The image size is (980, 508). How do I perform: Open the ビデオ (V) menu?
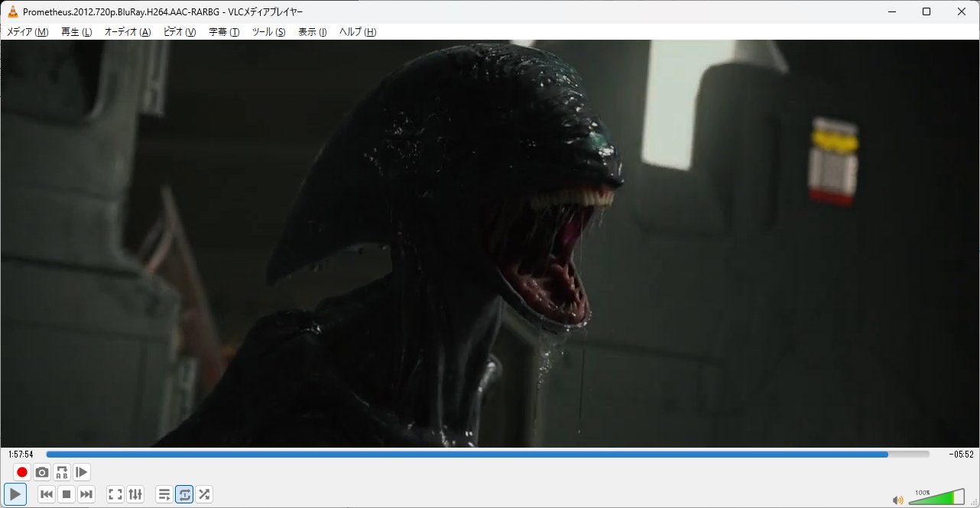[x=180, y=32]
